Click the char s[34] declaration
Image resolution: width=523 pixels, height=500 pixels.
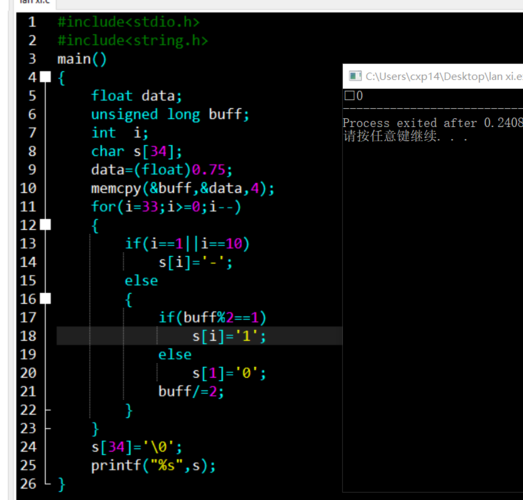(137, 151)
